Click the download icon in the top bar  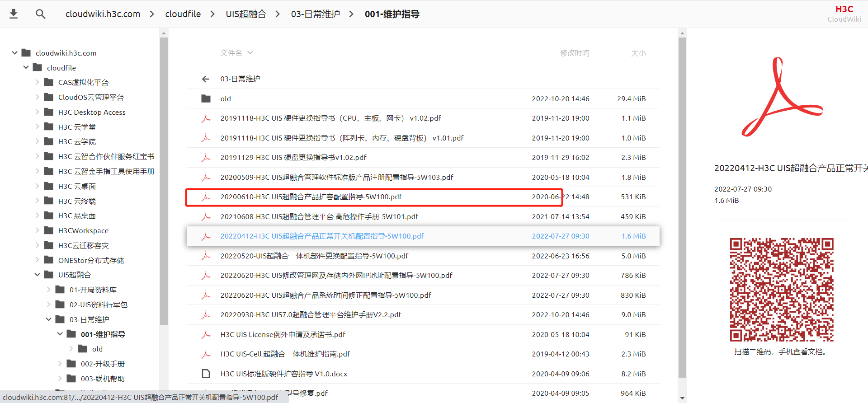coord(14,14)
